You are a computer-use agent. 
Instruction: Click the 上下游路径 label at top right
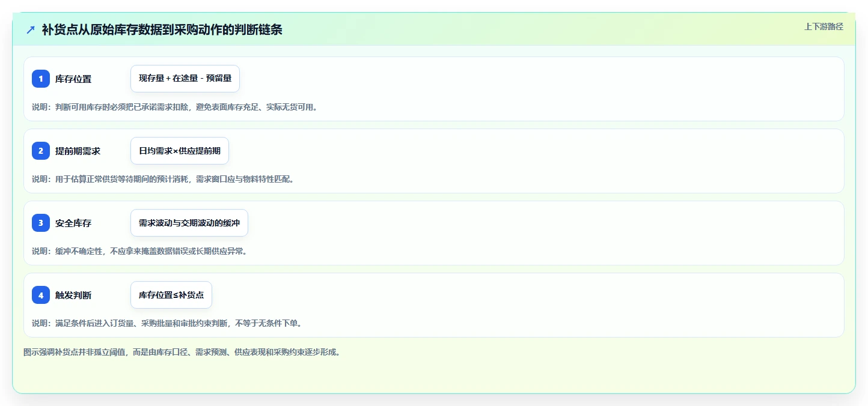[824, 26]
